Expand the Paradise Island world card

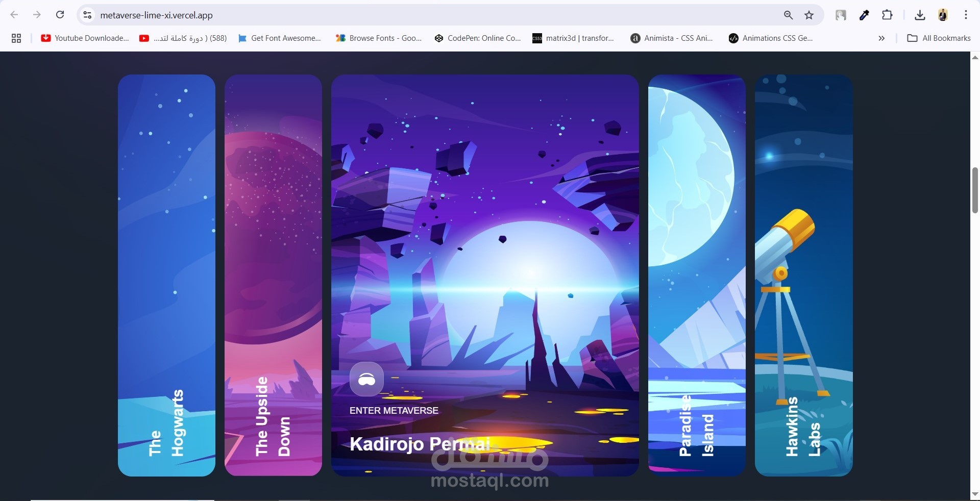697,275
